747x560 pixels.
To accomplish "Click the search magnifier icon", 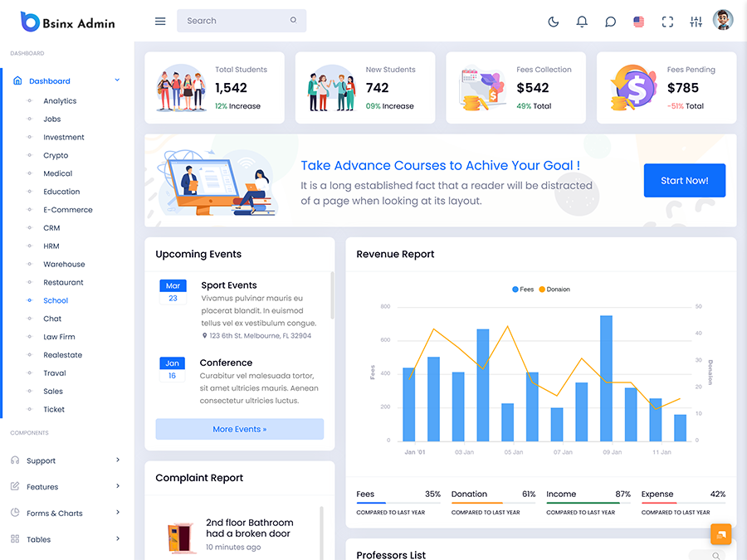I will coord(294,20).
